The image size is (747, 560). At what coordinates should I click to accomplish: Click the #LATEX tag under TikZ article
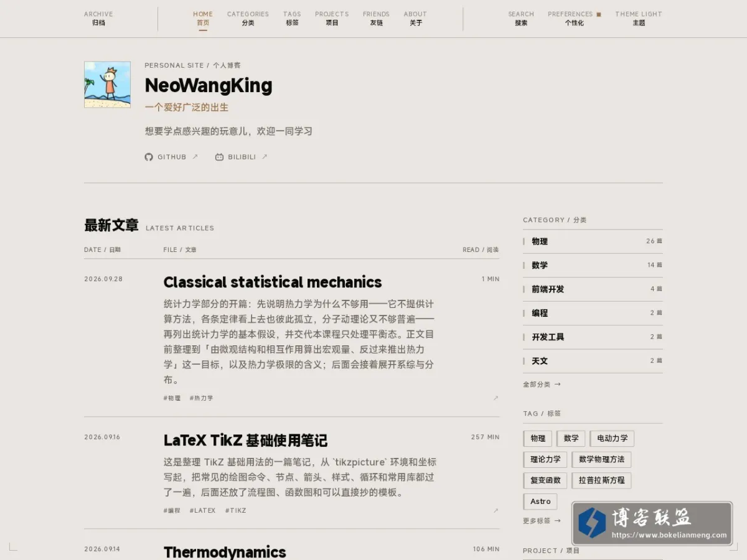pyautogui.click(x=202, y=510)
